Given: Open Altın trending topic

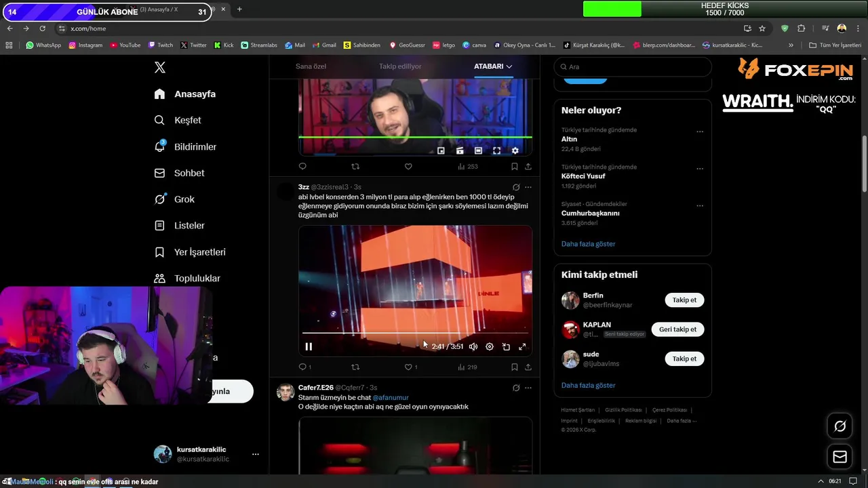Looking at the screenshot, I should point(569,139).
